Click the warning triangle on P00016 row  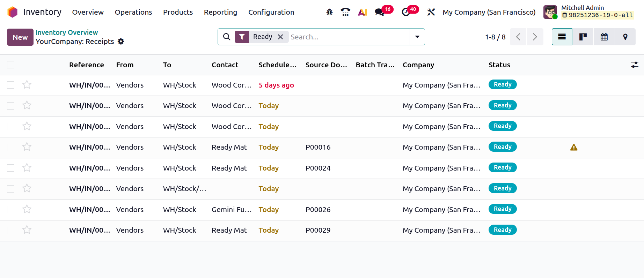(574, 147)
